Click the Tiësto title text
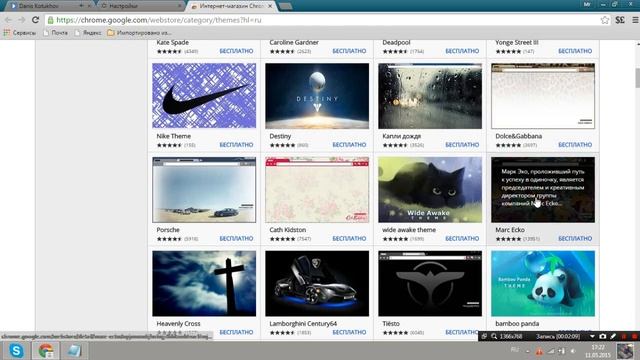The width and height of the screenshot is (640, 360). tap(391, 324)
